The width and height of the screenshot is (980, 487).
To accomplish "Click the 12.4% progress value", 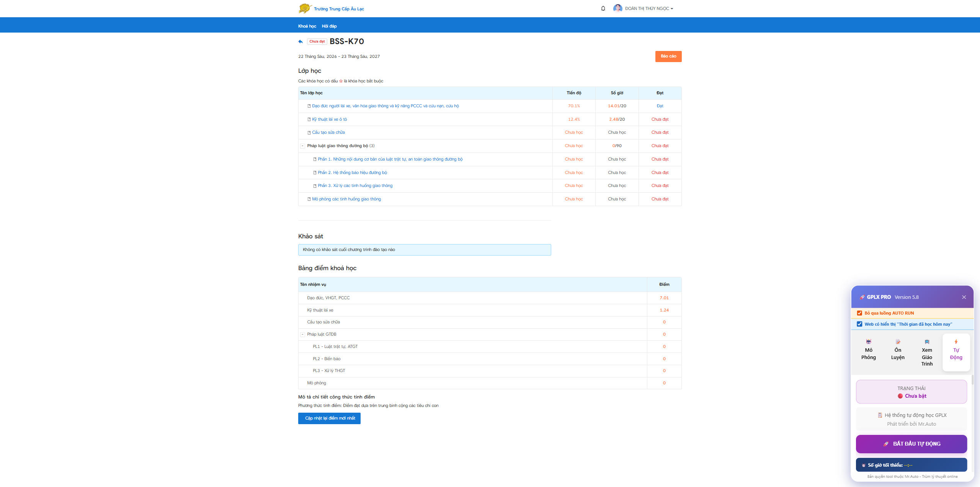I will pos(574,120).
